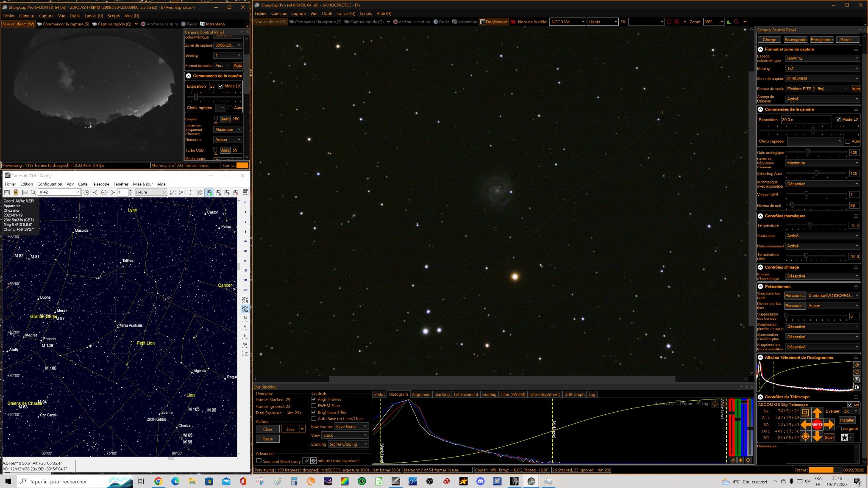The width and height of the screenshot is (868, 488).
Task: Open the Heure time unit dropdown
Action: [x=151, y=192]
